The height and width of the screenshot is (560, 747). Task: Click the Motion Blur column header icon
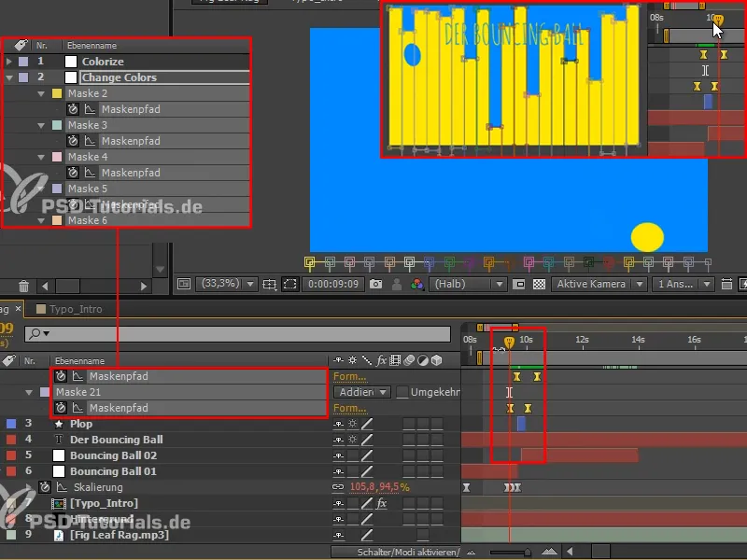click(x=409, y=360)
